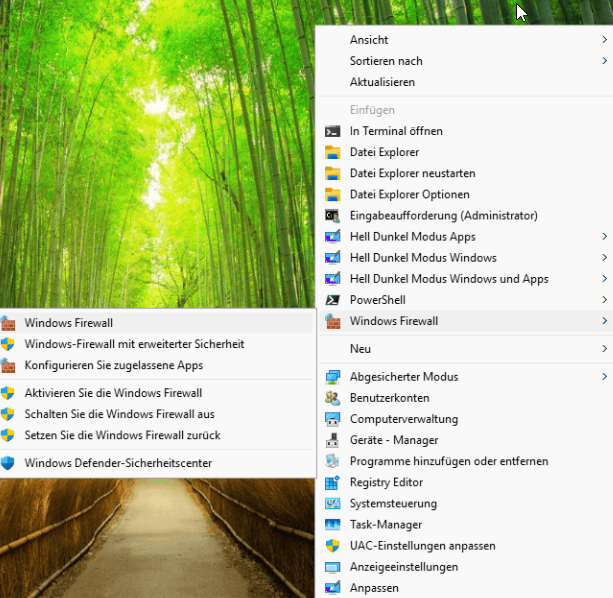The width and height of the screenshot is (613, 598).
Task: Open Benutzerkonten entry
Action: [x=466, y=398]
